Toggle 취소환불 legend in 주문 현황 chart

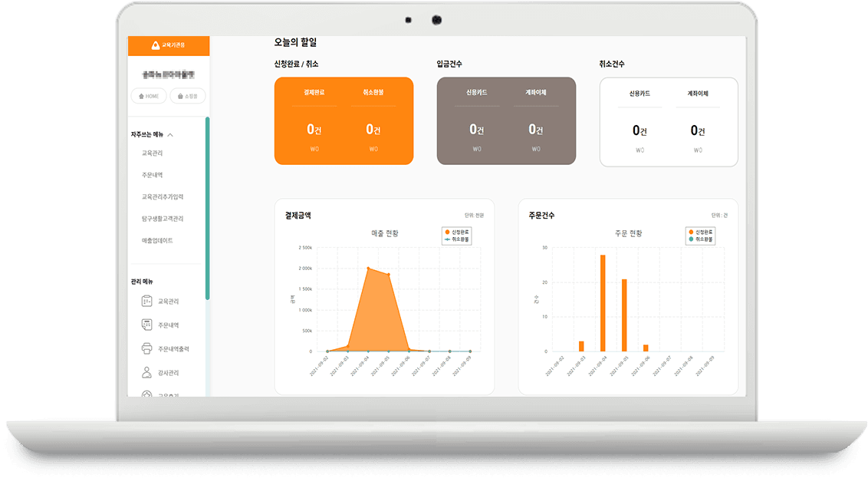699,239
